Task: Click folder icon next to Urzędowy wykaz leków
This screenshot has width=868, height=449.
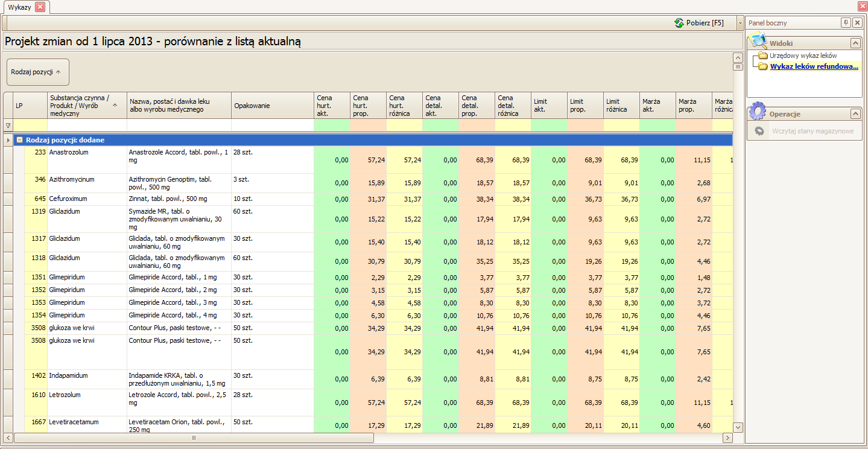Action: click(x=763, y=56)
